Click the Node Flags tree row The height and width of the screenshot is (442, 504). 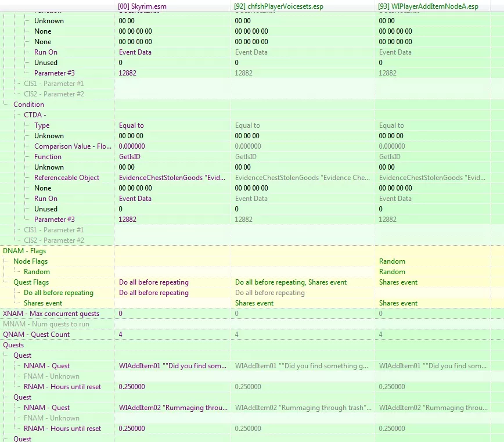click(31, 261)
